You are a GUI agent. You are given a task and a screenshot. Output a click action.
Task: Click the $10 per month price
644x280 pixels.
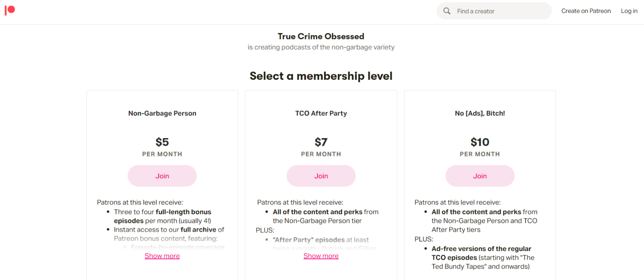click(x=480, y=142)
